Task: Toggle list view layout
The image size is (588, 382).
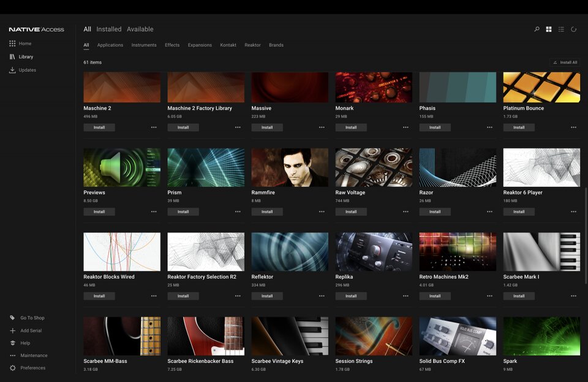Action: [561, 29]
